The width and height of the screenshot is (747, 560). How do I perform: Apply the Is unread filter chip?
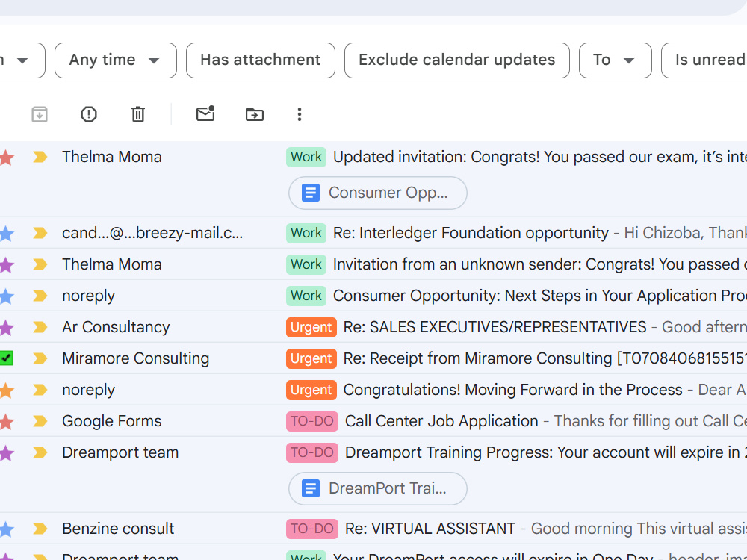pyautogui.click(x=705, y=60)
